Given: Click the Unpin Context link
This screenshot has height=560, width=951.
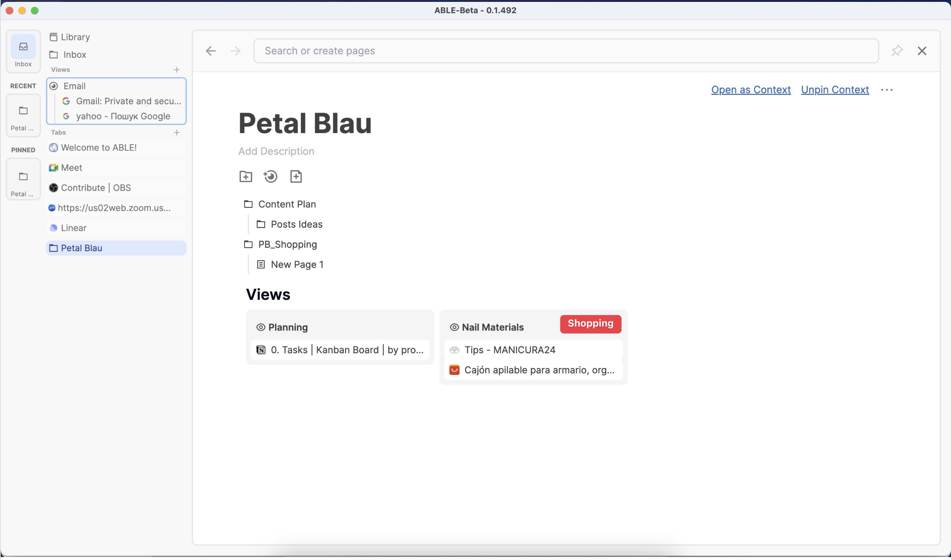Looking at the screenshot, I should coord(835,90).
